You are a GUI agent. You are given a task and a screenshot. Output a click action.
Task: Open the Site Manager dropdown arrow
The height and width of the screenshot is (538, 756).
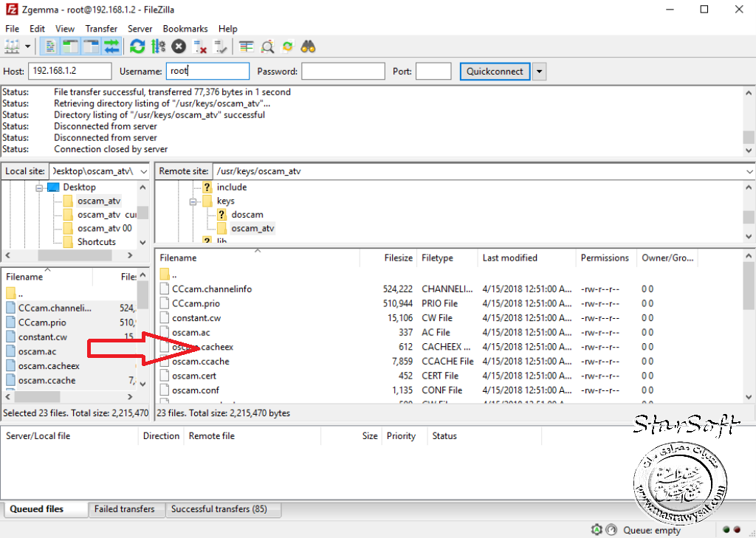(x=27, y=46)
